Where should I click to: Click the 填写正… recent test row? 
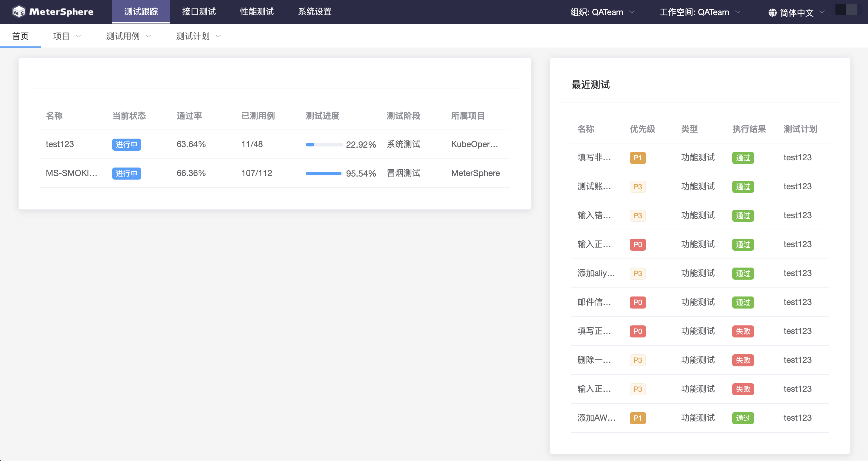click(700, 331)
